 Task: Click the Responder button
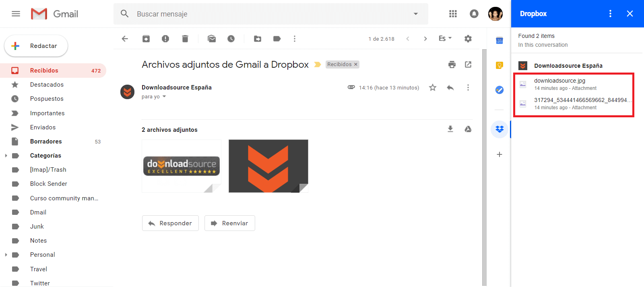click(x=170, y=223)
